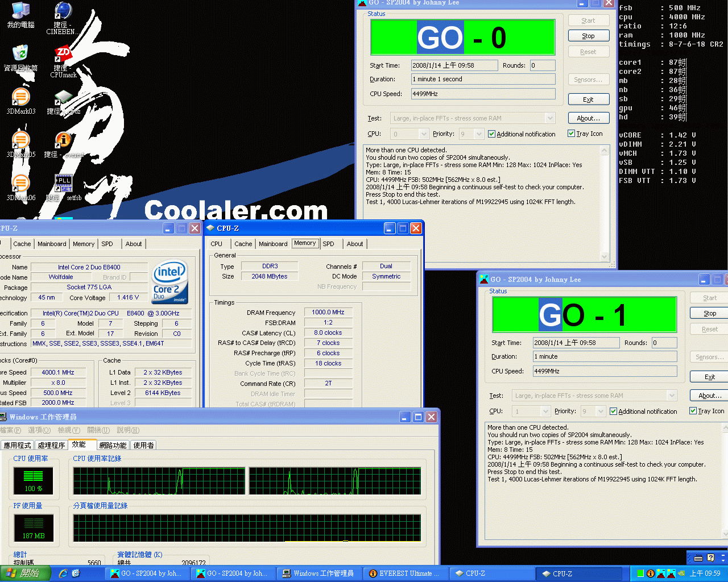Click CPU Speed field in GO - 1 window
Screen dimensions: 728x582
605,371
